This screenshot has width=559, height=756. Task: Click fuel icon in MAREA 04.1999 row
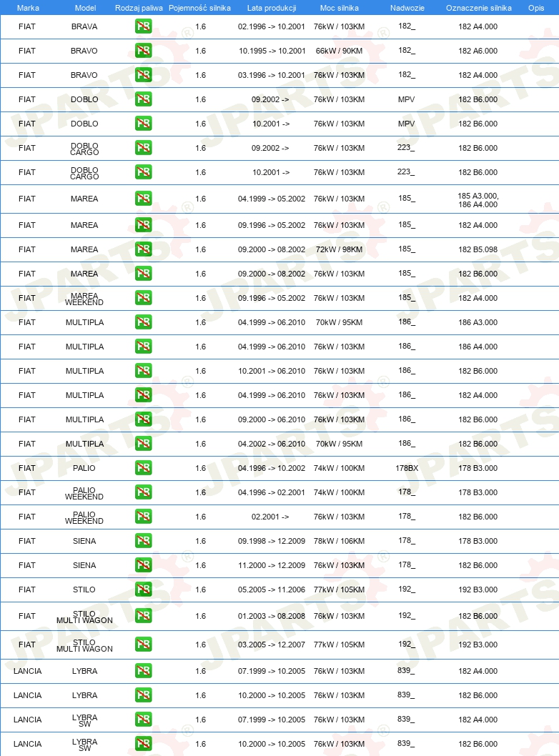click(x=143, y=198)
